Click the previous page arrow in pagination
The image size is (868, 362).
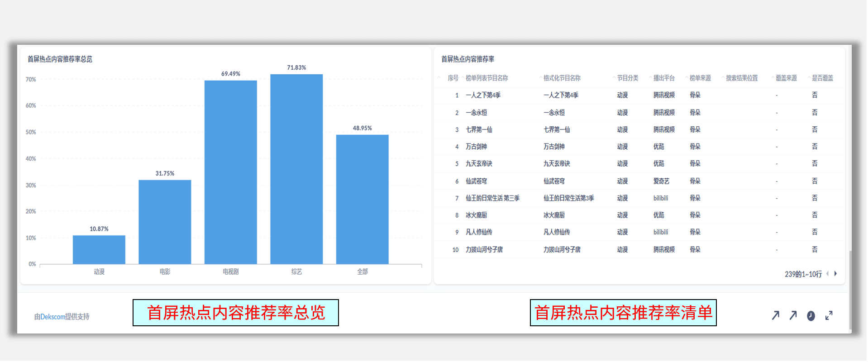[827, 273]
